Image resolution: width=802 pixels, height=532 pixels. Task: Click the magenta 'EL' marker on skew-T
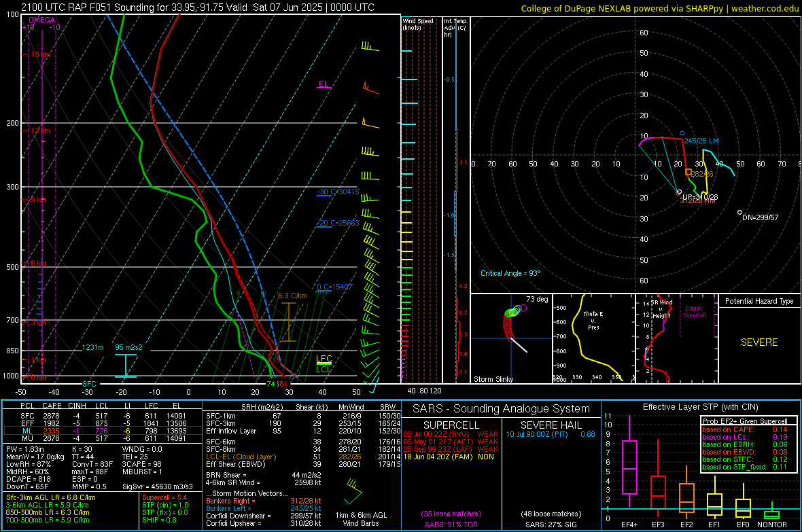(x=324, y=84)
